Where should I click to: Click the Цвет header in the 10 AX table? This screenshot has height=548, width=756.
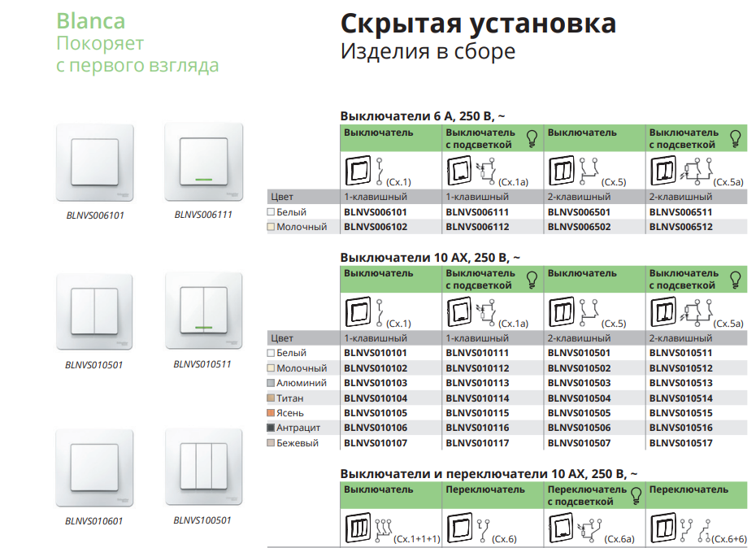[x=282, y=338]
